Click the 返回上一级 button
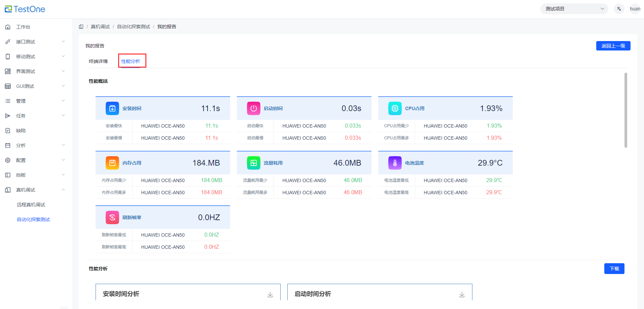 [x=613, y=46]
